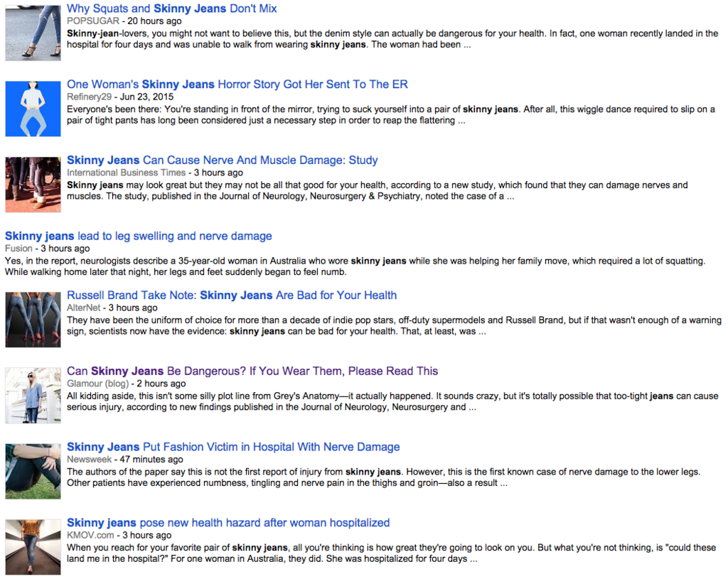The width and height of the screenshot is (728, 579).
Task: Click snippet starting 'Everyone's been there'
Action: (x=391, y=114)
